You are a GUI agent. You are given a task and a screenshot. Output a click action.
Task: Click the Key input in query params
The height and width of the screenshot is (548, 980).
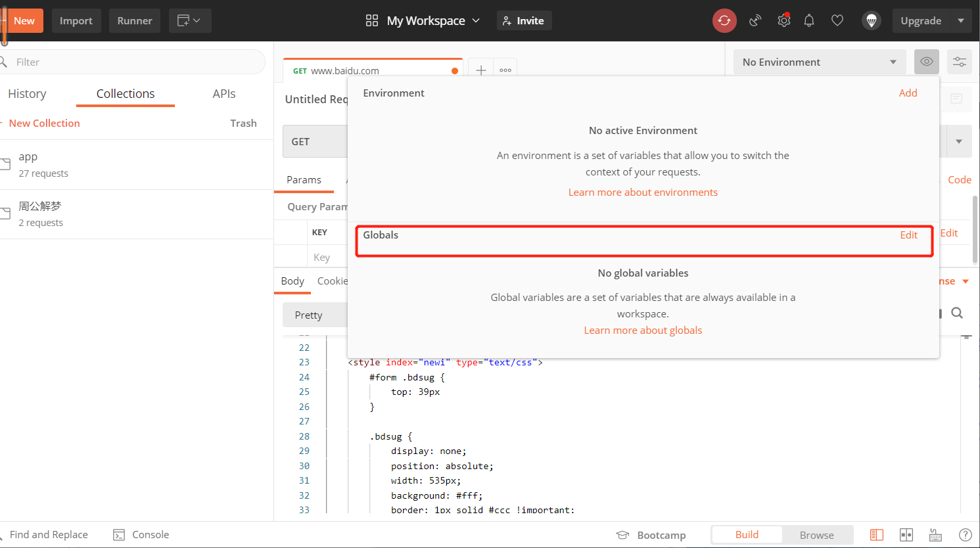tap(327, 257)
